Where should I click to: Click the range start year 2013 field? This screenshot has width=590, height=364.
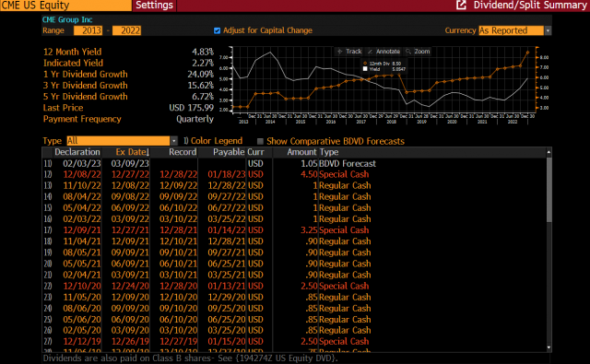pos(88,30)
